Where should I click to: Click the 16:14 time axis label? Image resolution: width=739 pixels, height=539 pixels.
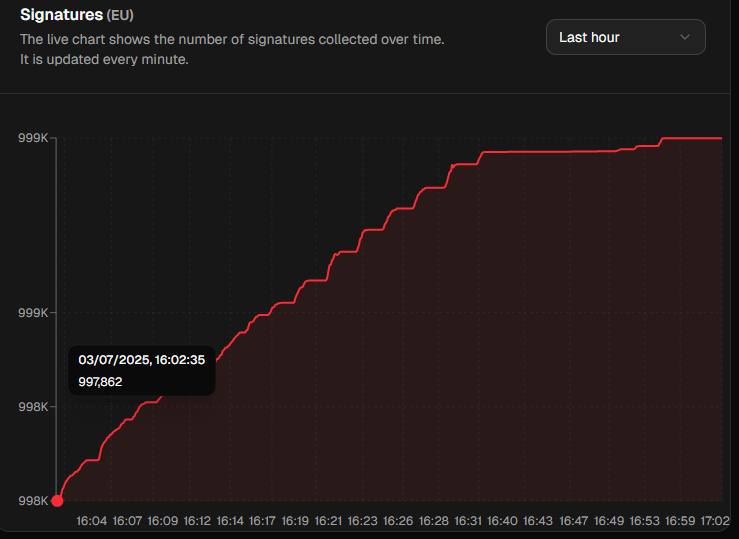point(230,521)
